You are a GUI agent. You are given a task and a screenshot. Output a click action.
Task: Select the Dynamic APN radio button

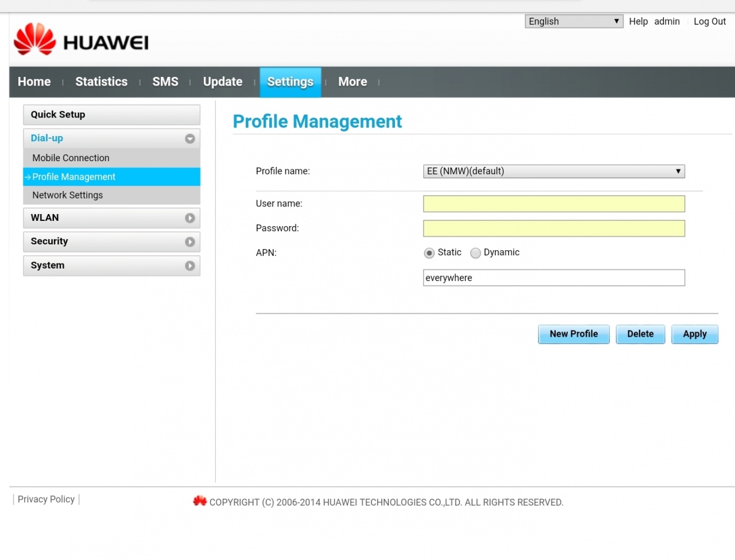pyautogui.click(x=475, y=253)
